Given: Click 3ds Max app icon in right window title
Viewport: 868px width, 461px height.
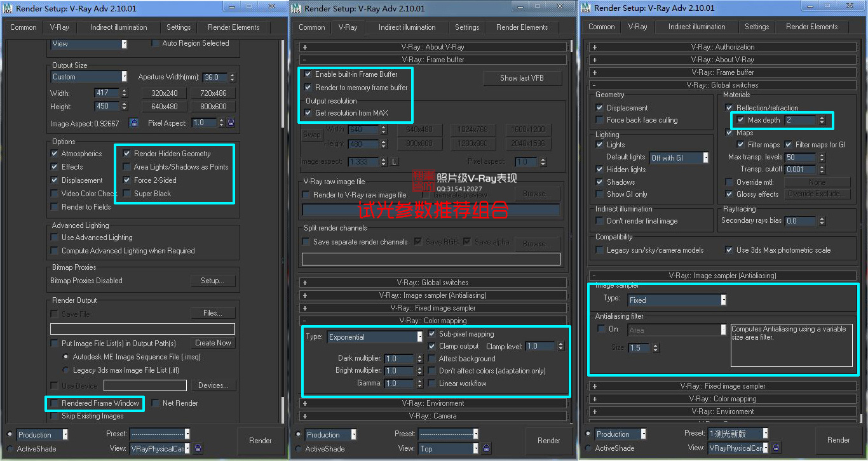Looking at the screenshot, I should (586, 8).
